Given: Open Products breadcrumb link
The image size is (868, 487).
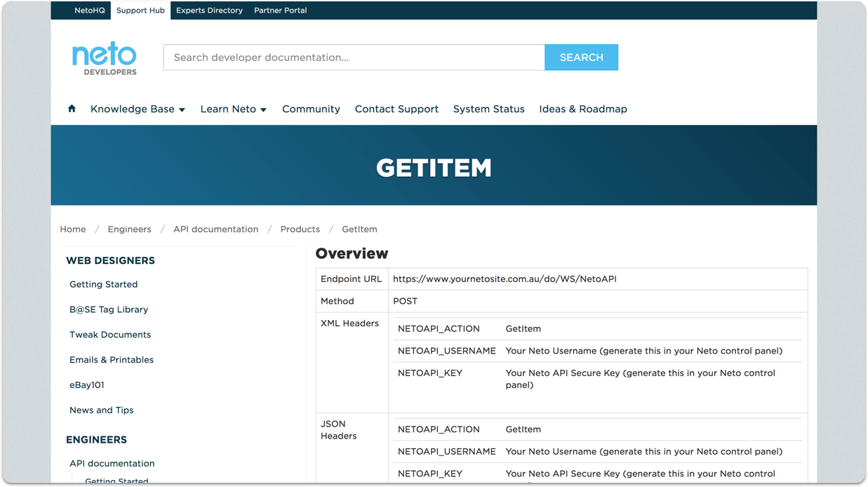Looking at the screenshot, I should tap(300, 229).
